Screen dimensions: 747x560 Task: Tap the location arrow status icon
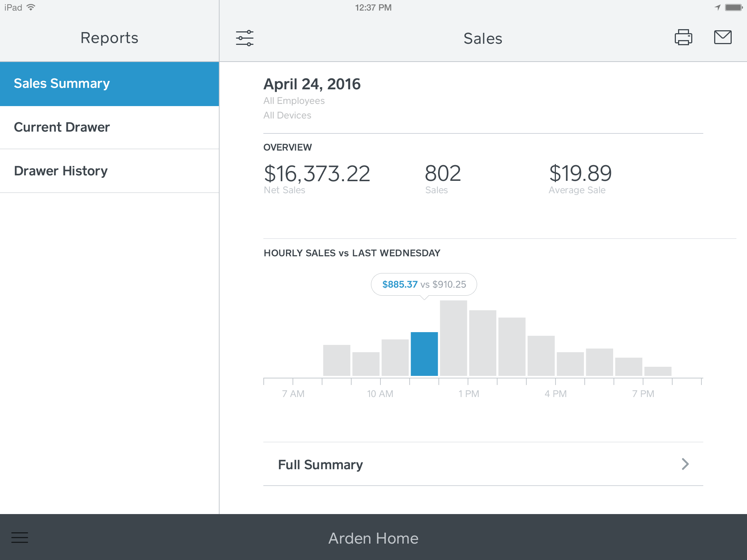[x=717, y=7]
